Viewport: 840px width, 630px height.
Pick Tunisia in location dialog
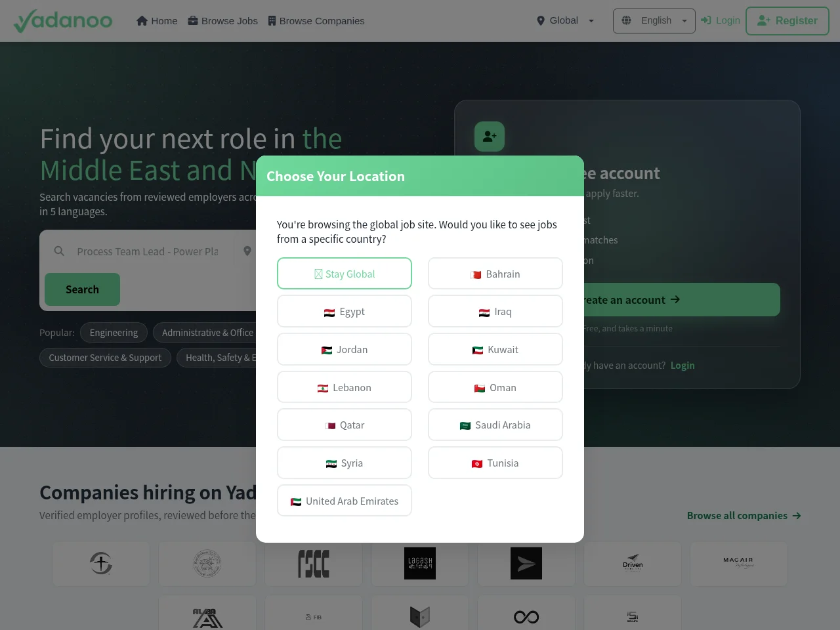pyautogui.click(x=495, y=463)
